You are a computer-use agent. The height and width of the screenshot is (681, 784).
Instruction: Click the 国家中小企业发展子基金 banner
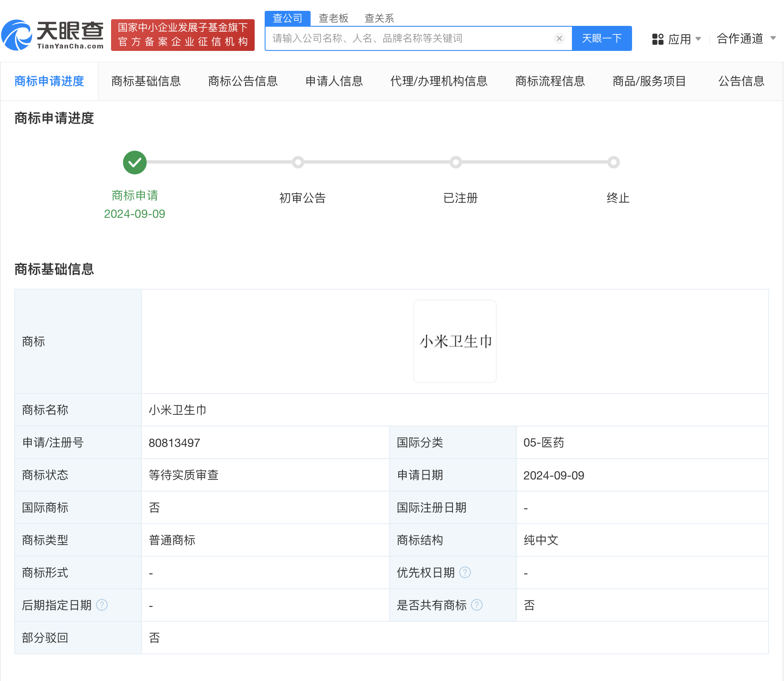point(183,35)
